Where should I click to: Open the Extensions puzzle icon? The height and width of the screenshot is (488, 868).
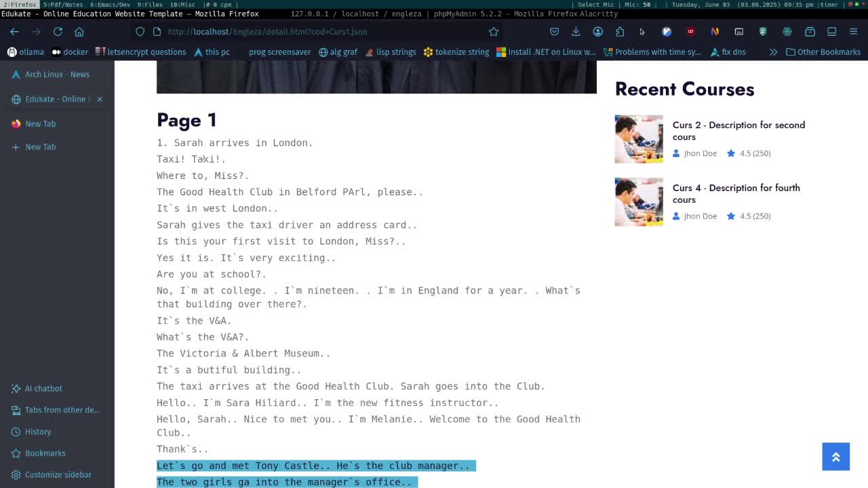[620, 31]
